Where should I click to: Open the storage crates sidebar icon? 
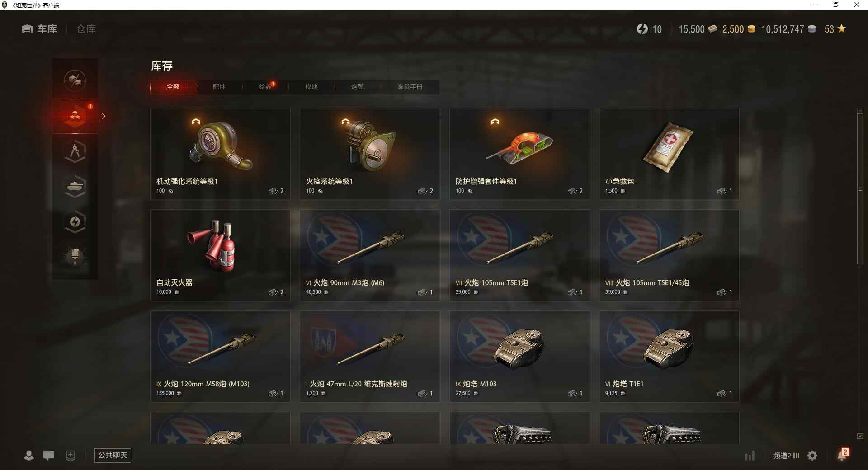pyautogui.click(x=75, y=116)
